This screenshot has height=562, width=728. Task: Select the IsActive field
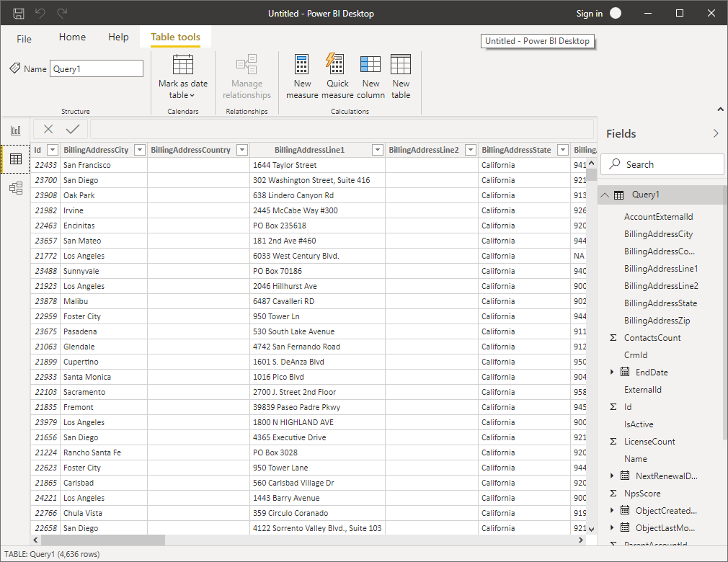pyautogui.click(x=639, y=424)
